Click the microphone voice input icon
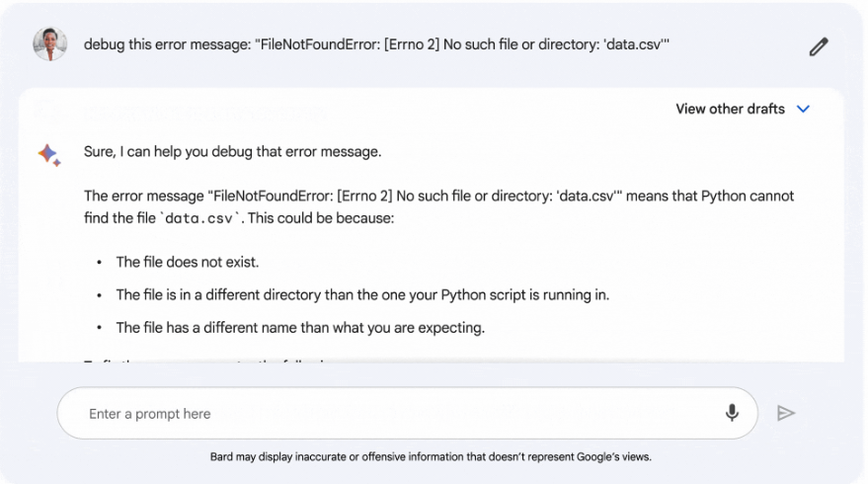The width and height of the screenshot is (868, 484). point(732,413)
